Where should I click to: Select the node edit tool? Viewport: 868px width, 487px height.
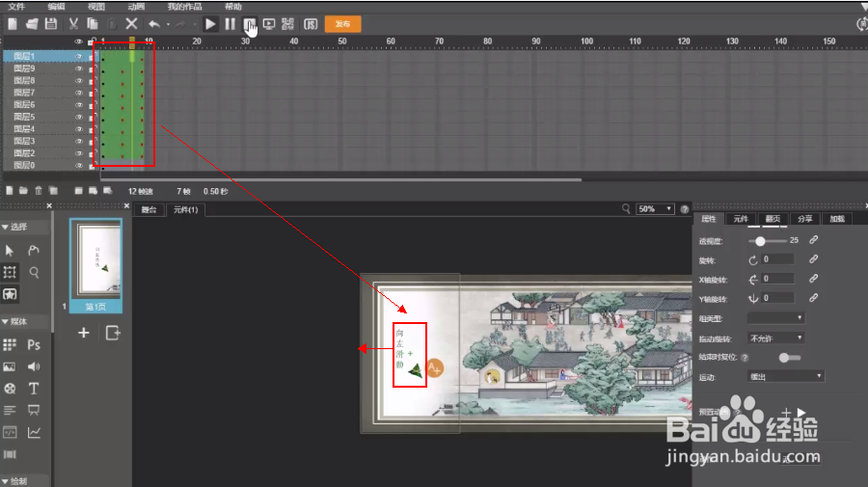point(34,251)
